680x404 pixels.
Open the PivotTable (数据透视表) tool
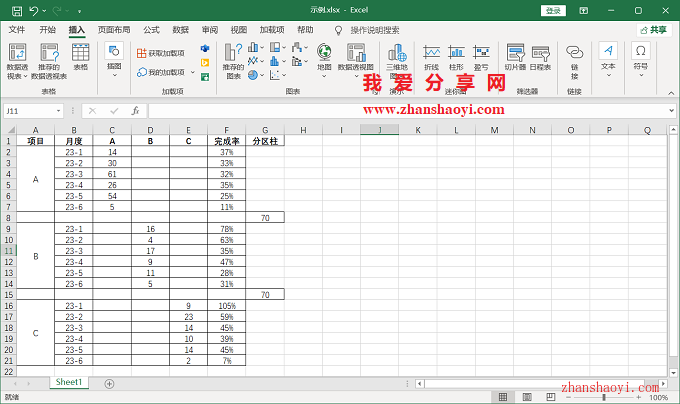click(x=17, y=61)
